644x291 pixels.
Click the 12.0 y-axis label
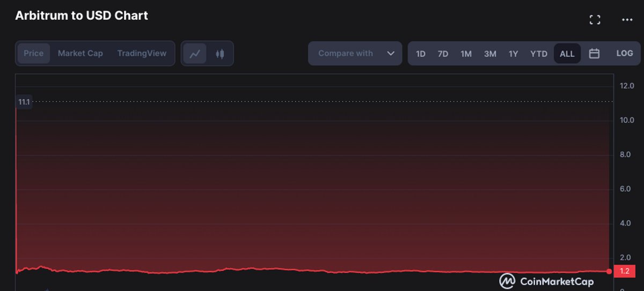click(x=627, y=86)
